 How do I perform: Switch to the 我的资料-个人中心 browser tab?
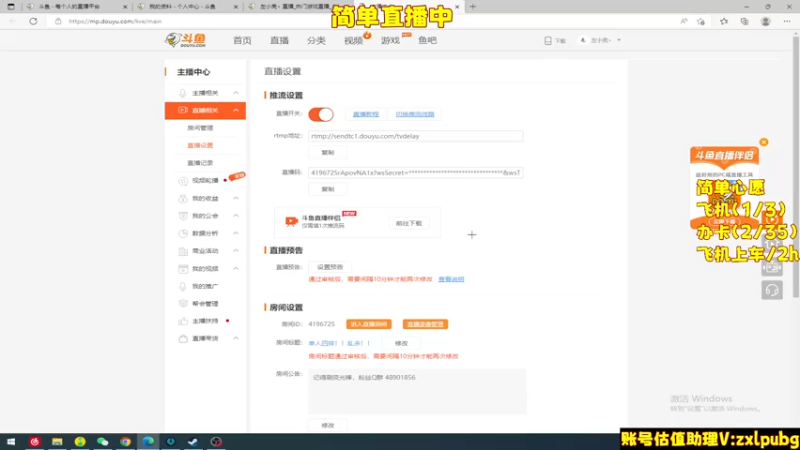186,7
